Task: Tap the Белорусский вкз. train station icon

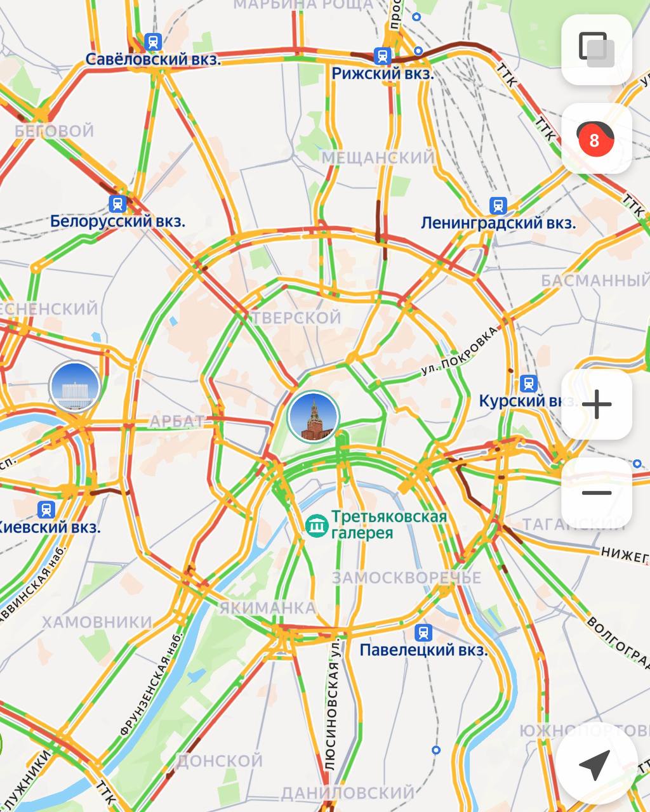Action: click(x=117, y=204)
